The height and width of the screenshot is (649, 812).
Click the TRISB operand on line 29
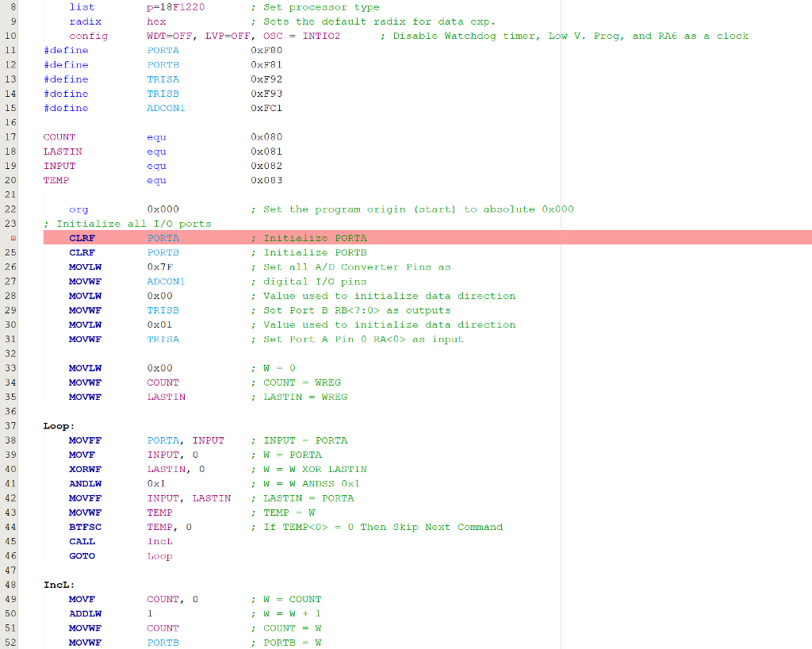[163, 309]
